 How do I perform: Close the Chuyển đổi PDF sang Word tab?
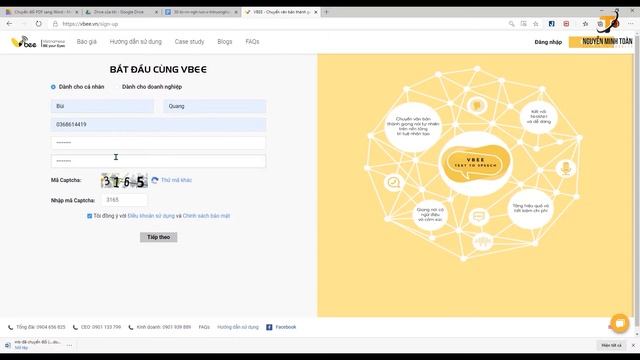76,12
